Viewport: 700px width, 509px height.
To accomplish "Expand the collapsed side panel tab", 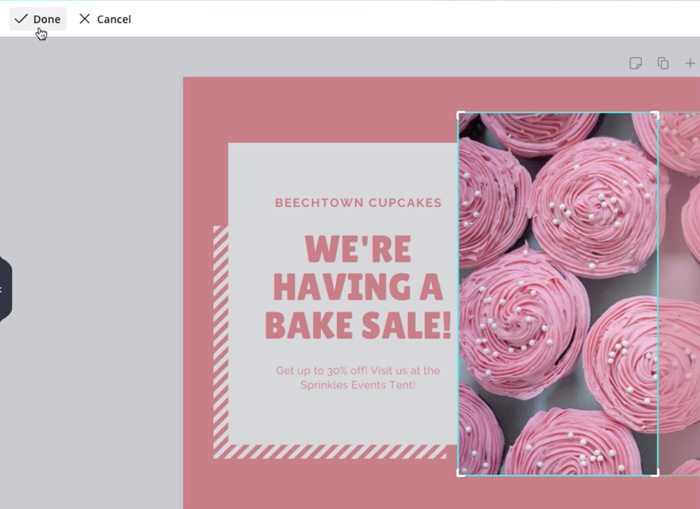I will coord(5,289).
